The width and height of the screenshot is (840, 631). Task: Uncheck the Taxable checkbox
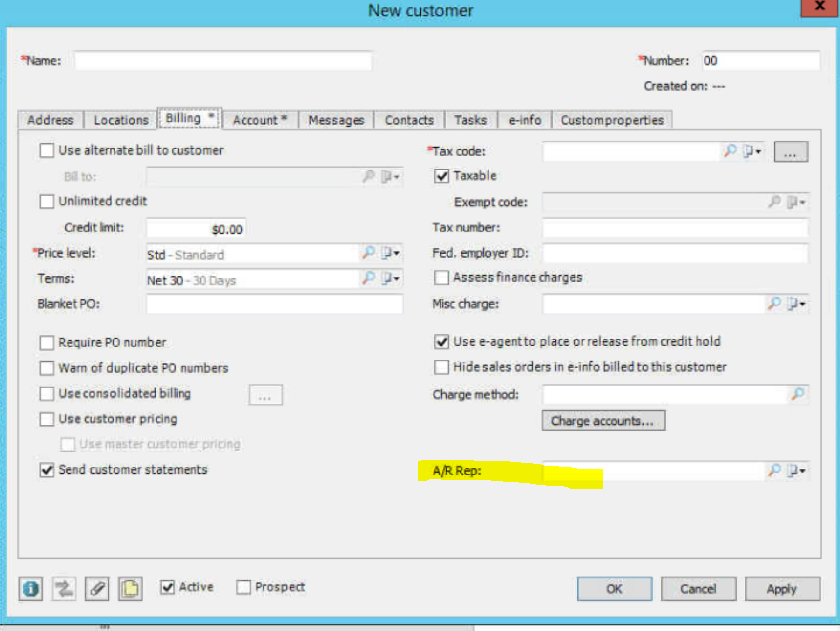pyautogui.click(x=441, y=176)
